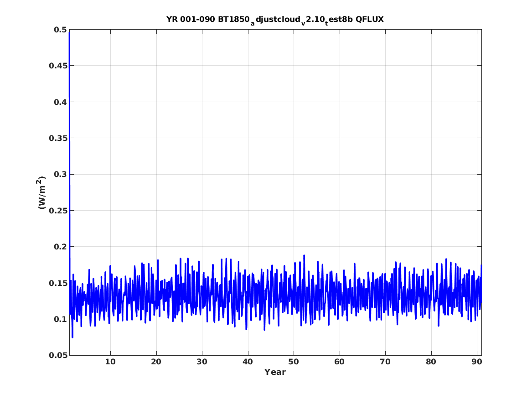Click y-axis tick label 0.15
Viewport: 532px width, 399px height.
point(58,283)
